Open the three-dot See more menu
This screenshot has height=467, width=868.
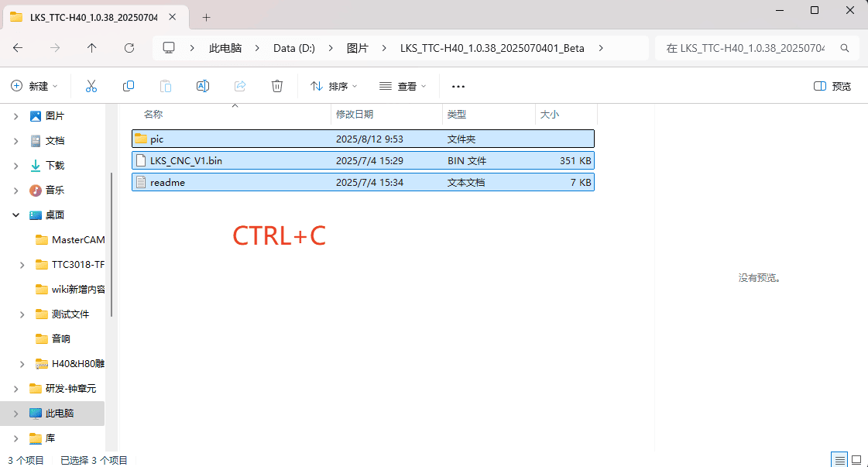coord(458,86)
